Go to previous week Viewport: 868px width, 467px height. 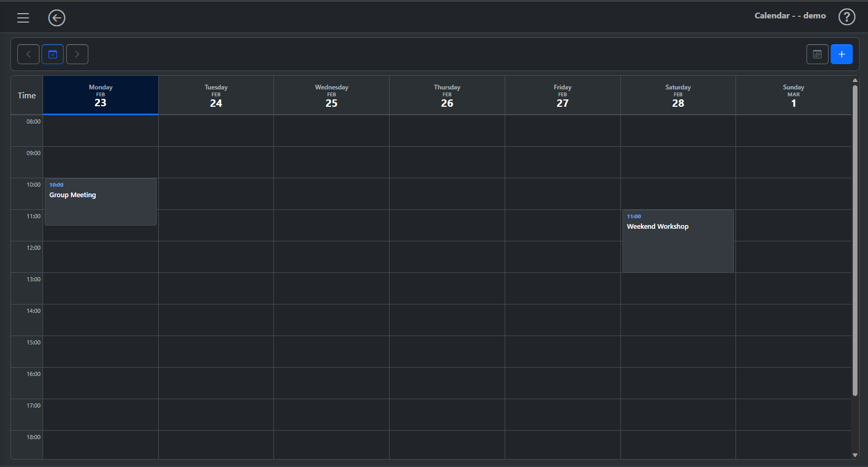[28, 54]
